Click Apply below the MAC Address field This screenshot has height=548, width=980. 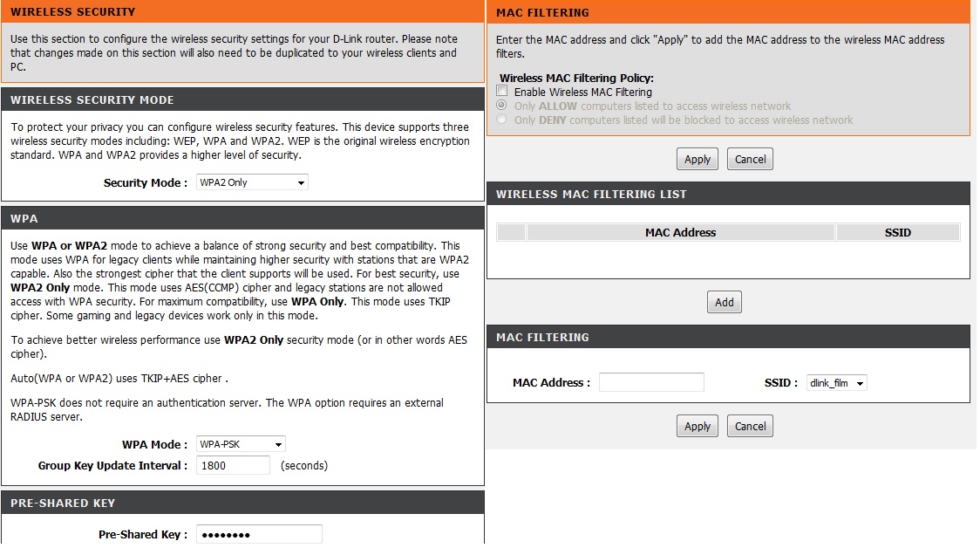(697, 426)
